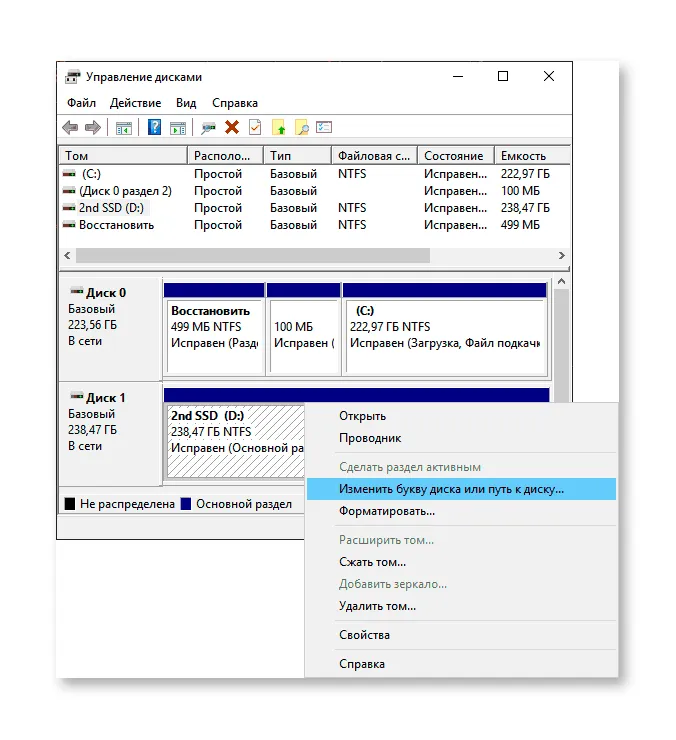Maximize the Disk Management window
Image resolution: width=676 pixels, height=740 pixels.
503,76
